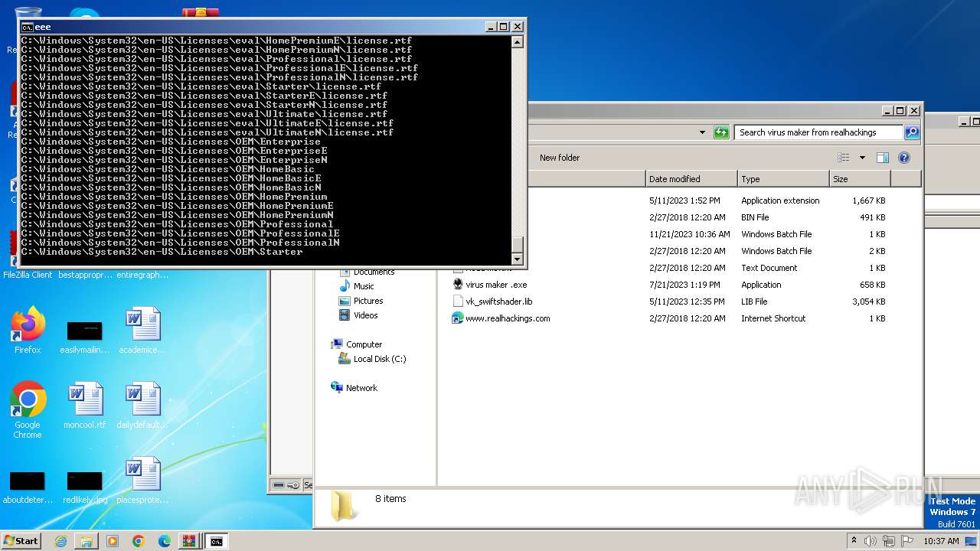This screenshot has width=980, height=551.
Task: Focus Search virus maker from realhackings field
Action: 818,132
